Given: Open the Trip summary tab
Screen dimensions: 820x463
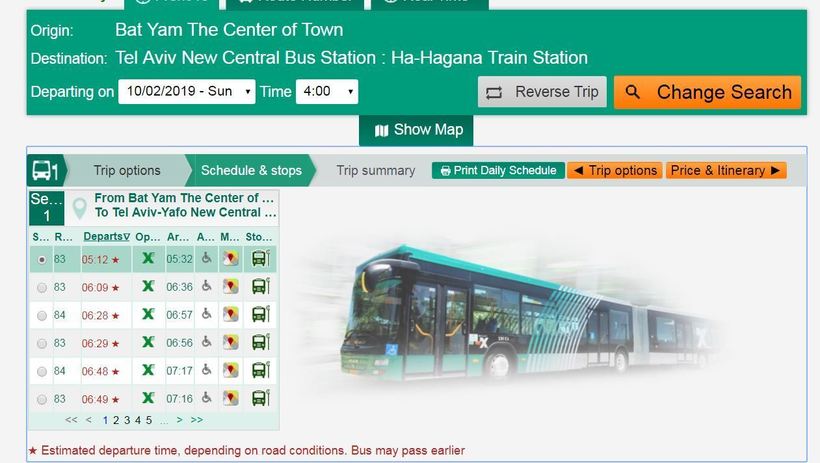Looking at the screenshot, I should tap(375, 170).
